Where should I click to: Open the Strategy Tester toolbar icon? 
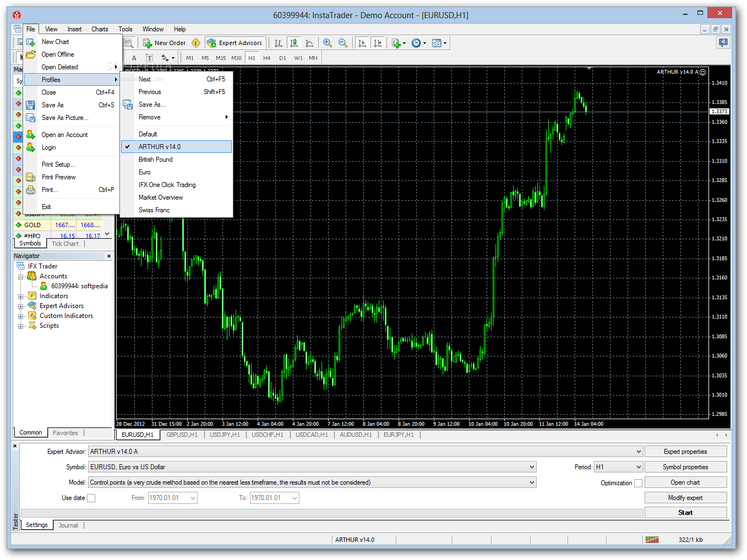pos(129,43)
